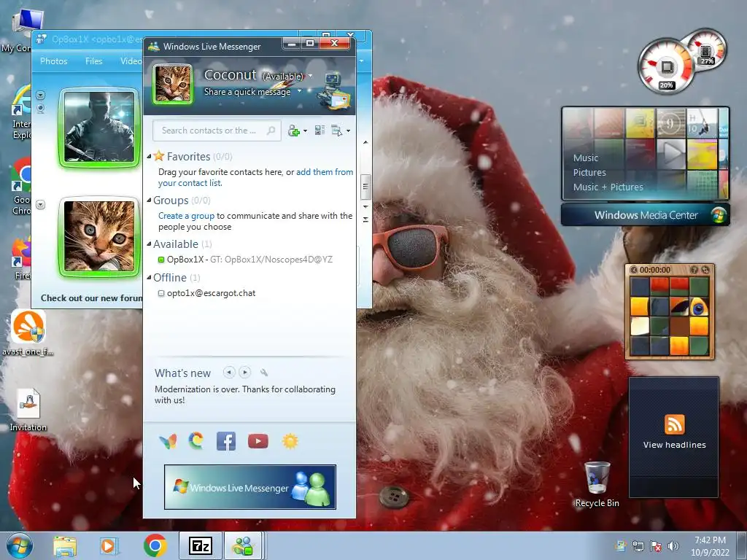Click the What's new next arrow
Image resolution: width=747 pixels, height=560 pixels.
tap(245, 373)
